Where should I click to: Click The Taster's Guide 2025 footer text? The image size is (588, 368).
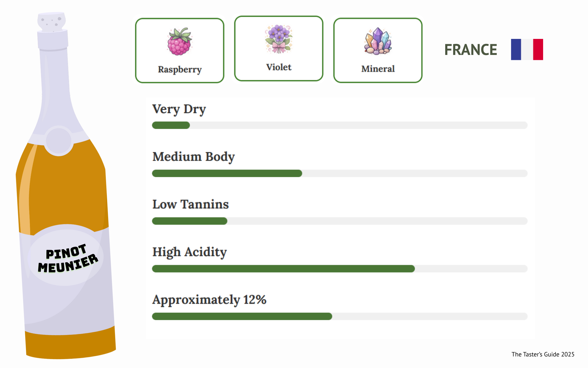[x=543, y=354]
